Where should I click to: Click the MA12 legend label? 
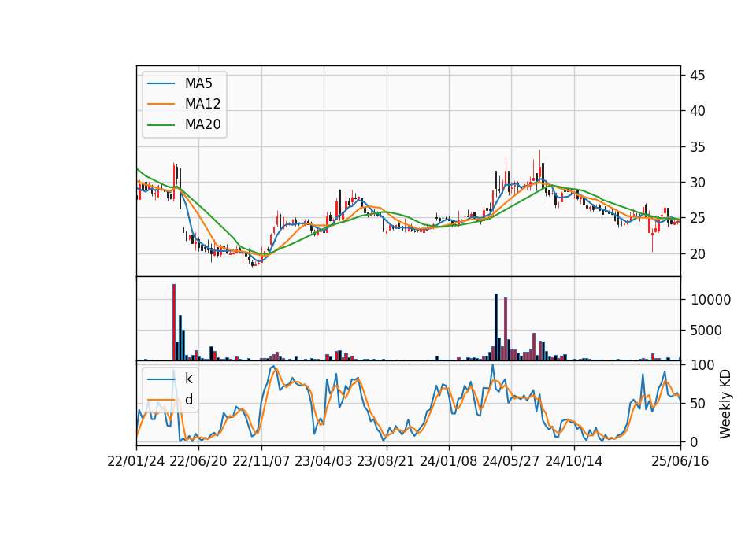(x=202, y=104)
